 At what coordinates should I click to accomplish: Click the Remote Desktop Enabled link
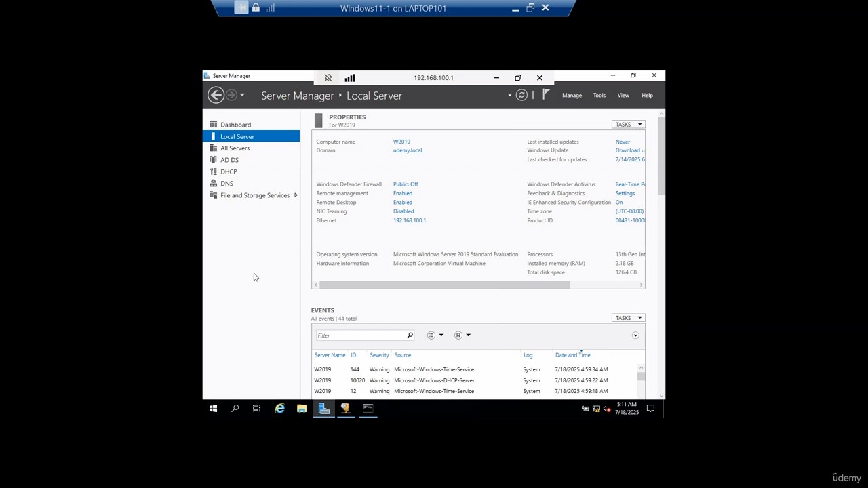[403, 203]
